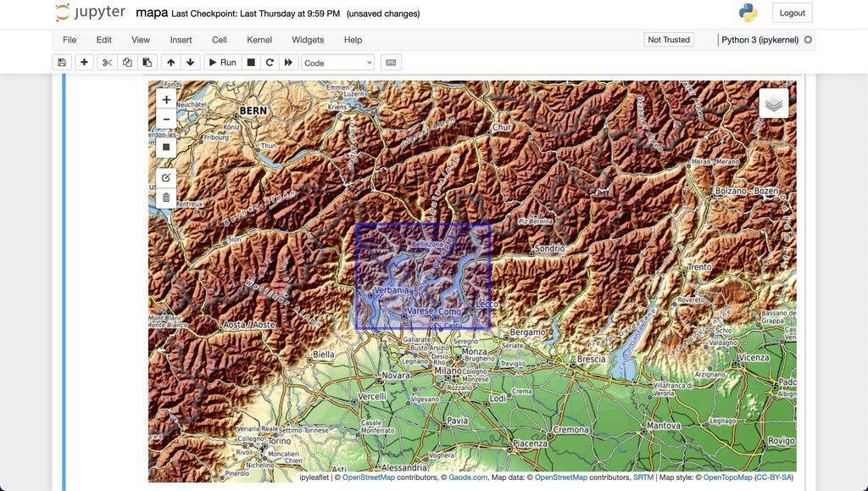Move the selected cell down arrow
Image resolution: width=868 pixels, height=491 pixels.
point(191,63)
